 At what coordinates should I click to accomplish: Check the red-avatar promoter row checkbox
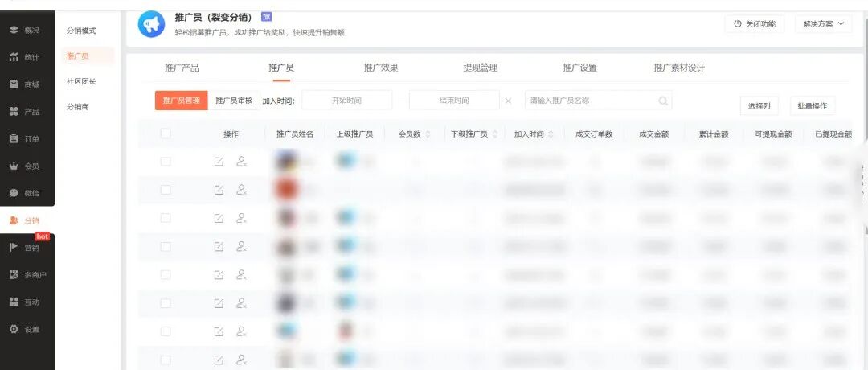(166, 190)
